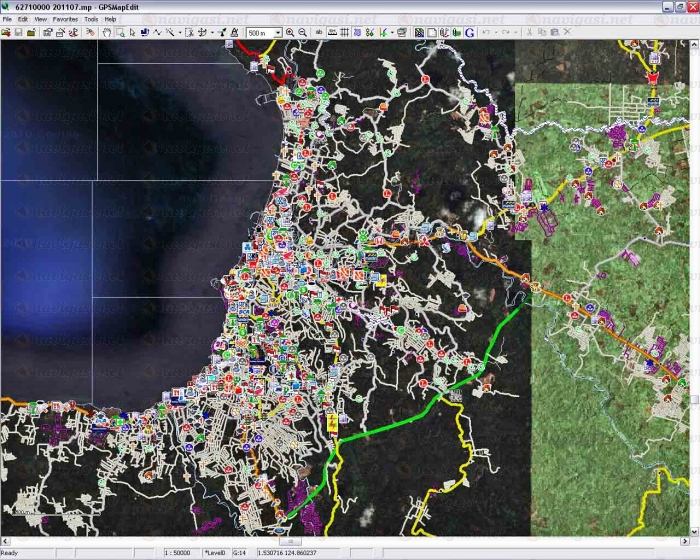The width and height of the screenshot is (700, 560).
Task: Toggle the 'ab' labels display button
Action: [x=319, y=32]
